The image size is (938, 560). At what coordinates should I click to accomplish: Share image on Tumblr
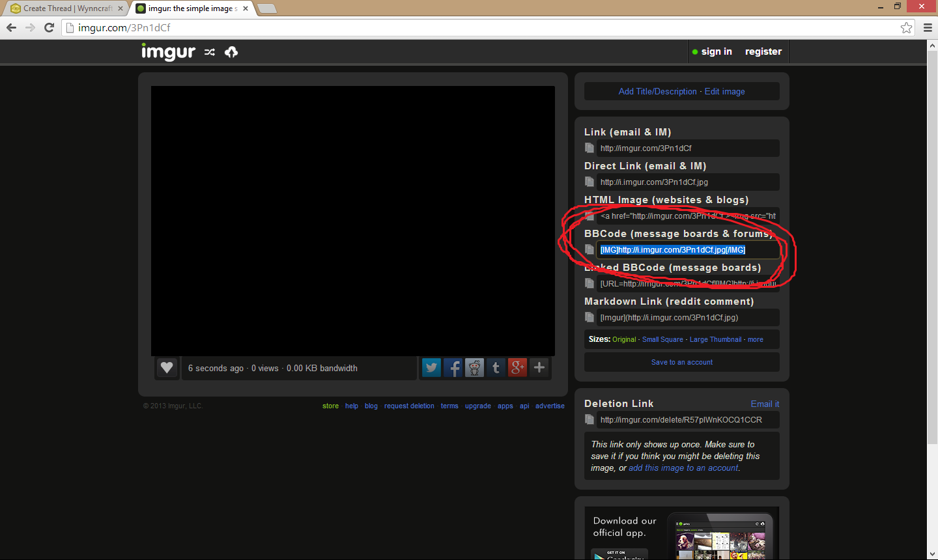(496, 368)
